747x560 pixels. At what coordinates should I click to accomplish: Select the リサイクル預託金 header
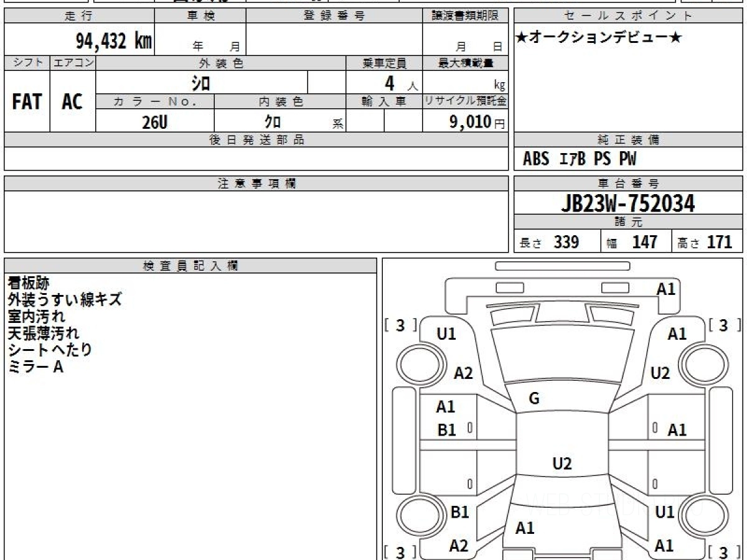click(x=465, y=102)
